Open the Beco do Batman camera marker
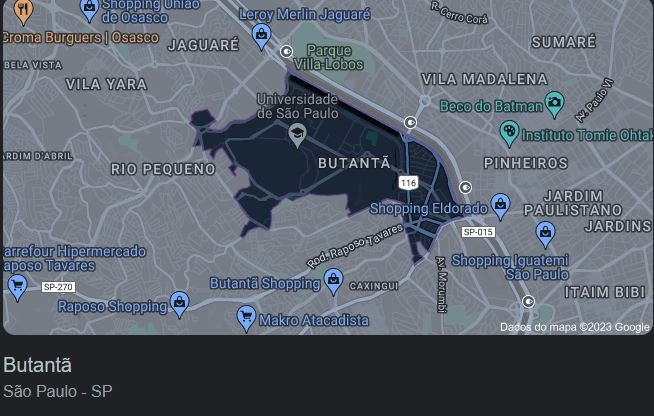The height and width of the screenshot is (416, 654). 555,103
